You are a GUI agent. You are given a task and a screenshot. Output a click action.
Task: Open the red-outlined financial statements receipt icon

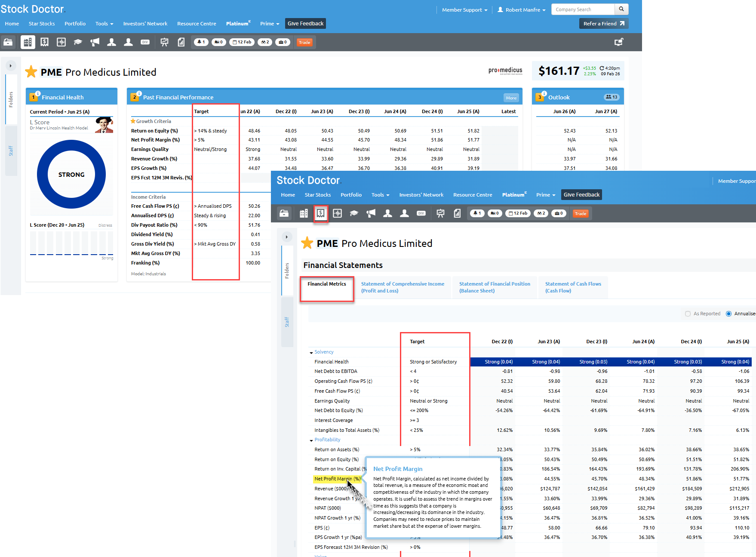(x=320, y=213)
